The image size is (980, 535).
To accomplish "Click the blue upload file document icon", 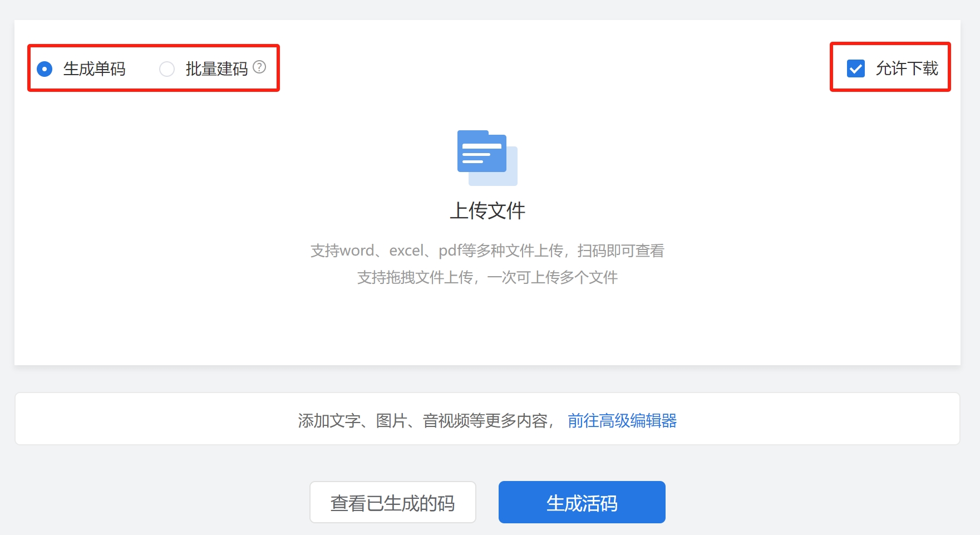I will [487, 158].
